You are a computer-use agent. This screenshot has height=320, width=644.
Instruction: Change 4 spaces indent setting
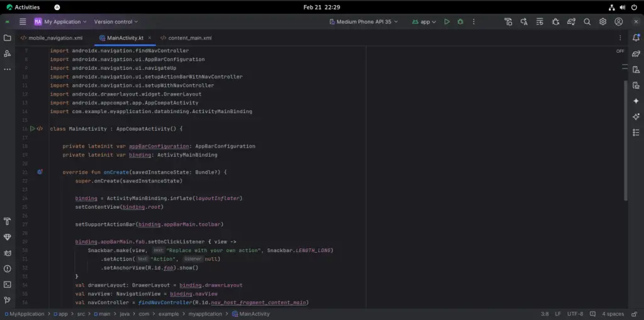[x=613, y=314]
